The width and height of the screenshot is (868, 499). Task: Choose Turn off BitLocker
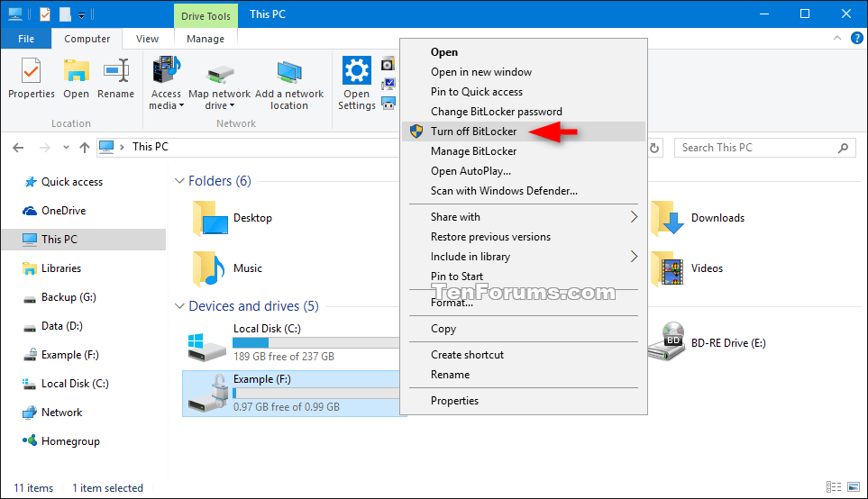[524, 132]
